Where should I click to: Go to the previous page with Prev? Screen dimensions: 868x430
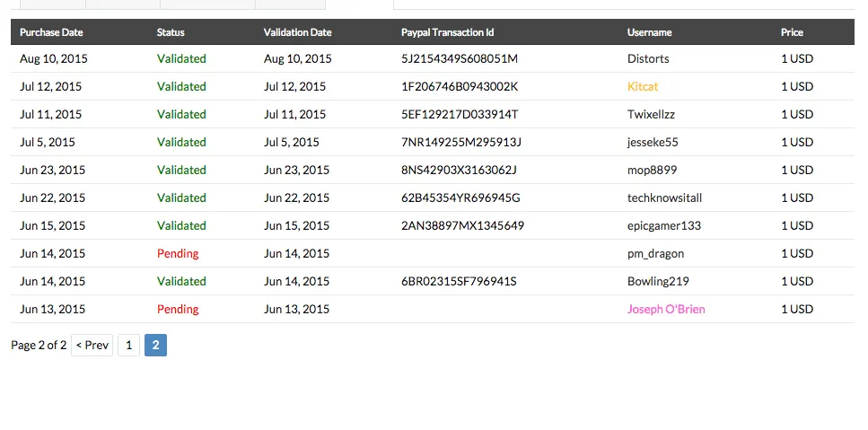92,346
